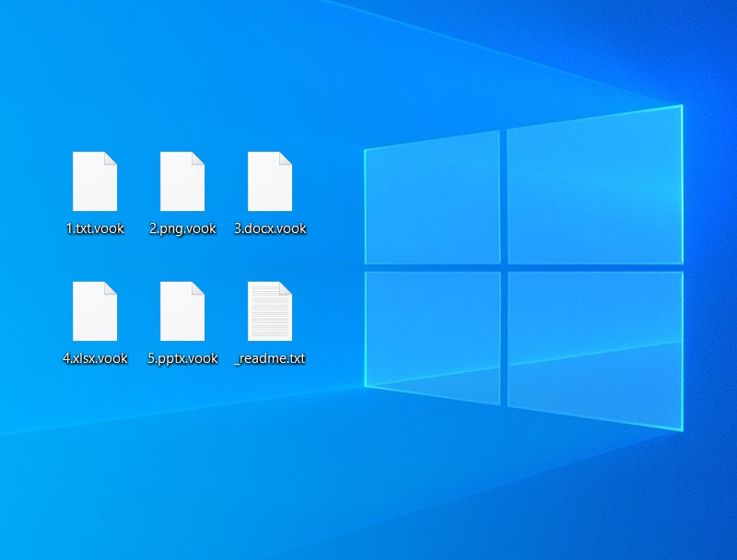
Task: Select the 4.xlsx.vook file icon
Action: coord(95,311)
